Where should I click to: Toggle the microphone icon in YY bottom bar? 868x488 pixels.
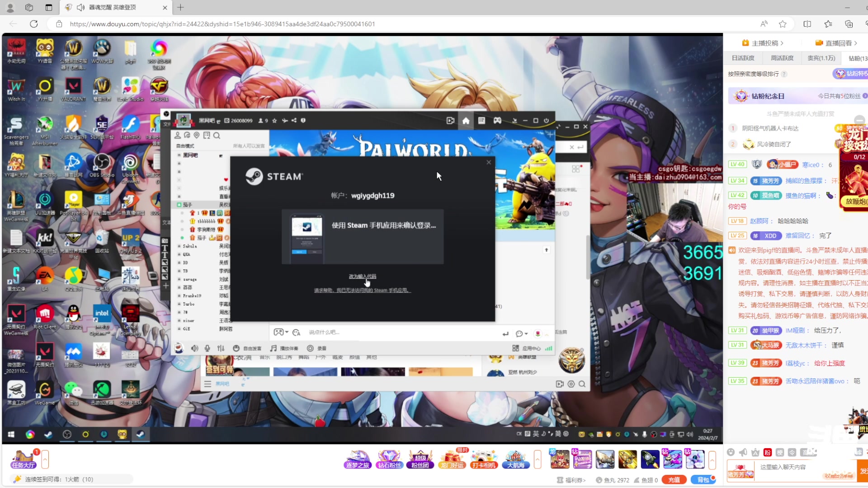[207, 348]
